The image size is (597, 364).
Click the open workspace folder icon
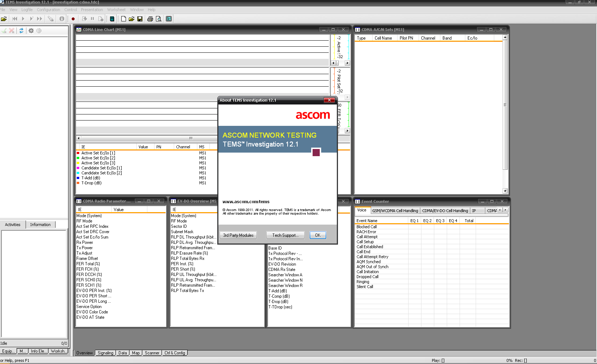pos(132,19)
